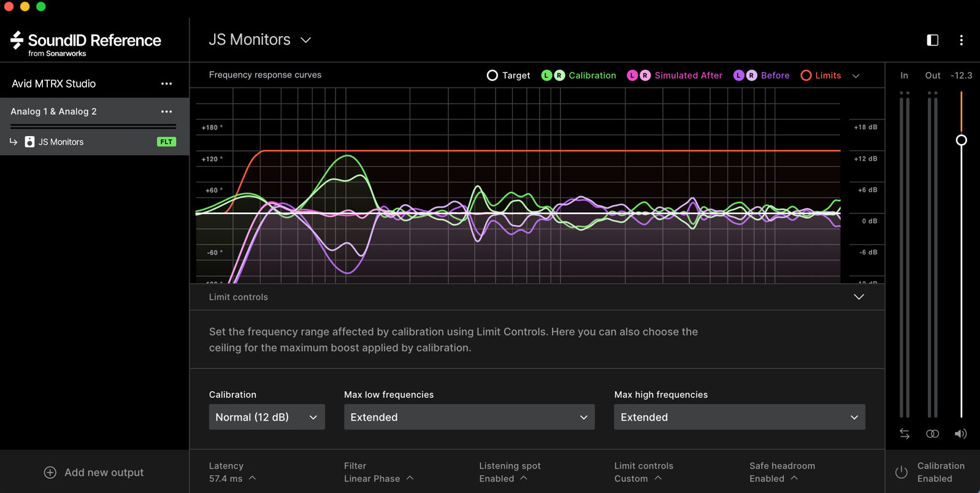Click the speaker mute icon

tap(960, 434)
